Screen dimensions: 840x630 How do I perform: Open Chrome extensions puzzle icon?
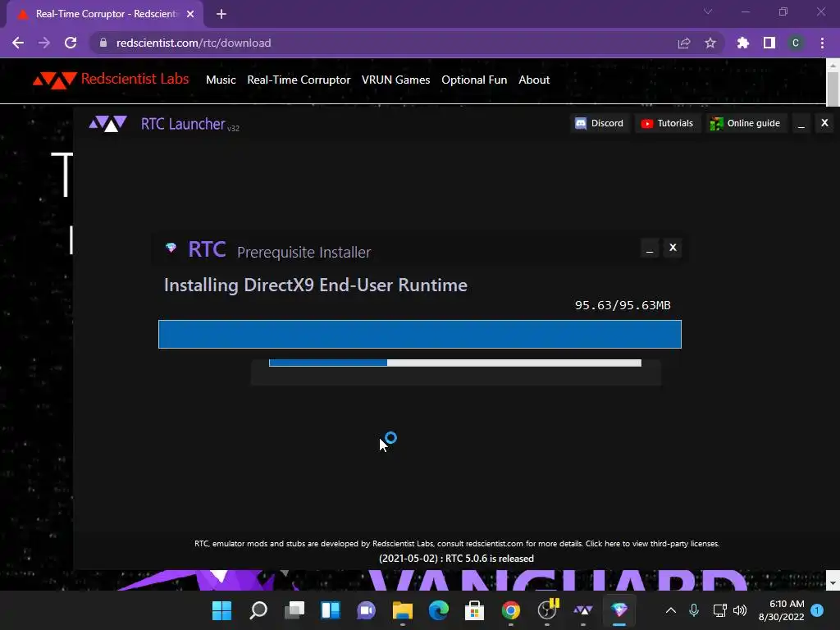click(x=743, y=43)
